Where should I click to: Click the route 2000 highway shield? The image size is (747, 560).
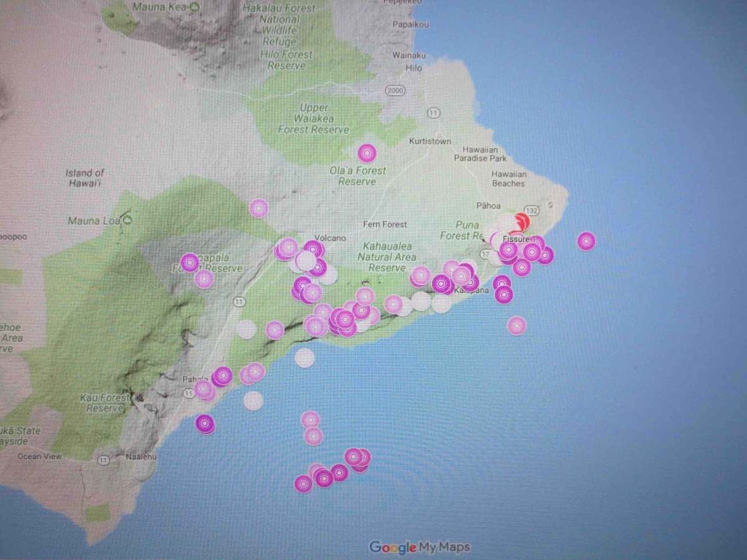pos(395,90)
